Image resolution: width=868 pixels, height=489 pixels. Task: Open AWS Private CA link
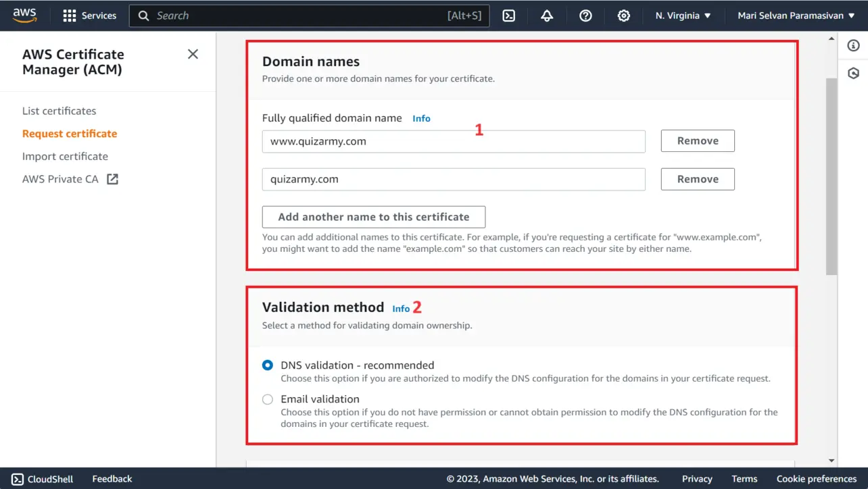[60, 179]
